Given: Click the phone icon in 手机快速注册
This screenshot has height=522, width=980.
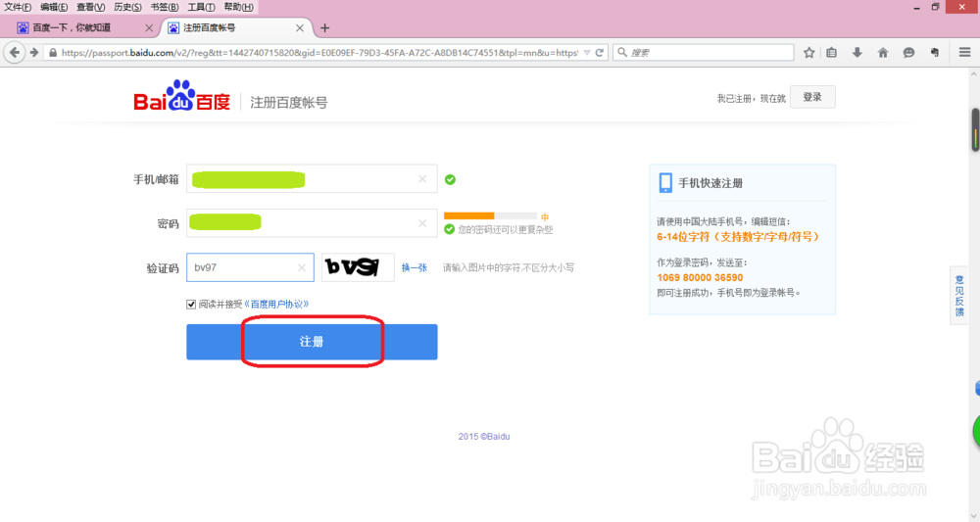Looking at the screenshot, I should tap(665, 183).
